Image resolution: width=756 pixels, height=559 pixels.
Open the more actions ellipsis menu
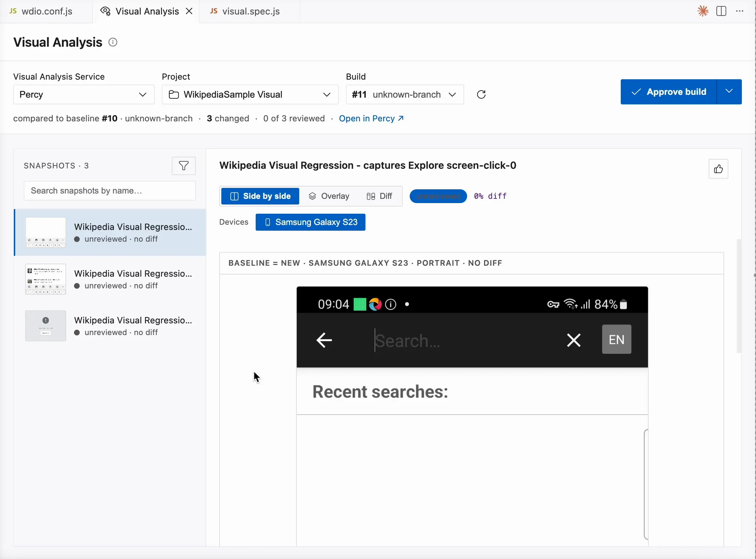pyautogui.click(x=740, y=11)
